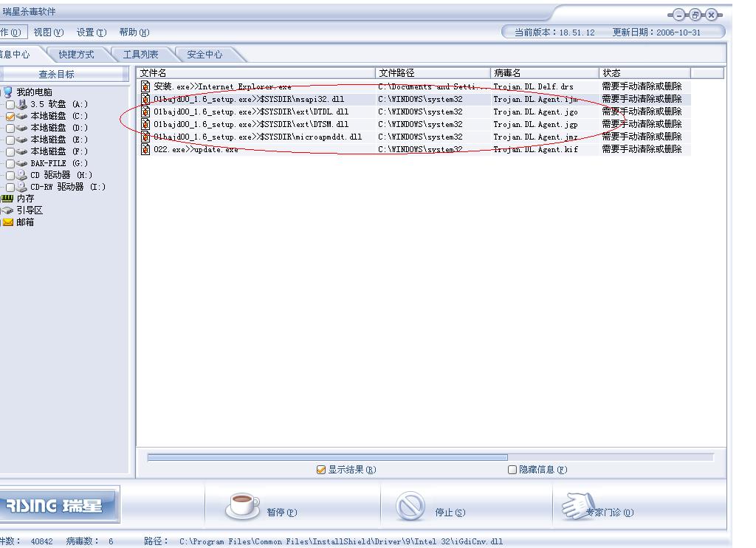The width and height of the screenshot is (756, 548).
Task: Check the 本地磁盘 (F:) checkbox
Action: [x=10, y=152]
